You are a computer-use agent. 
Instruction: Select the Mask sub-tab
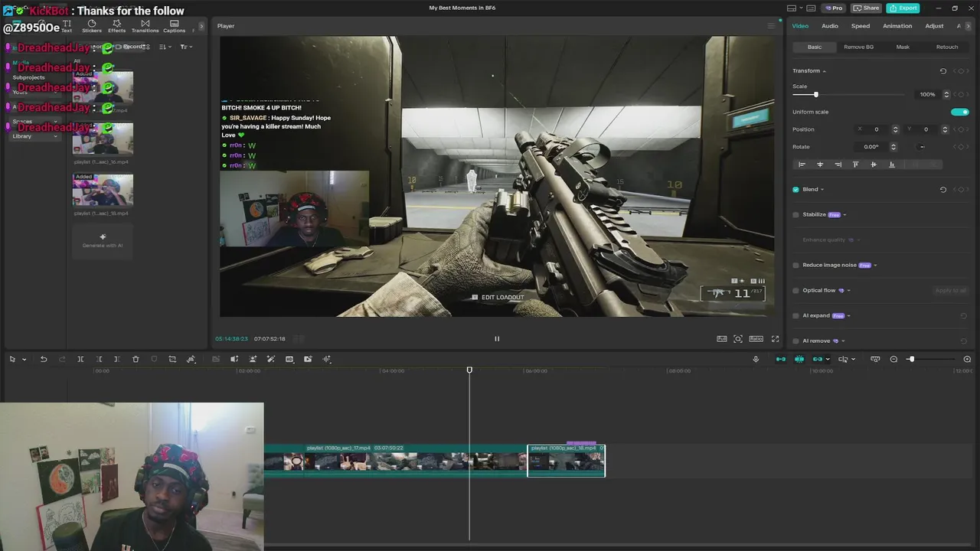[903, 47]
